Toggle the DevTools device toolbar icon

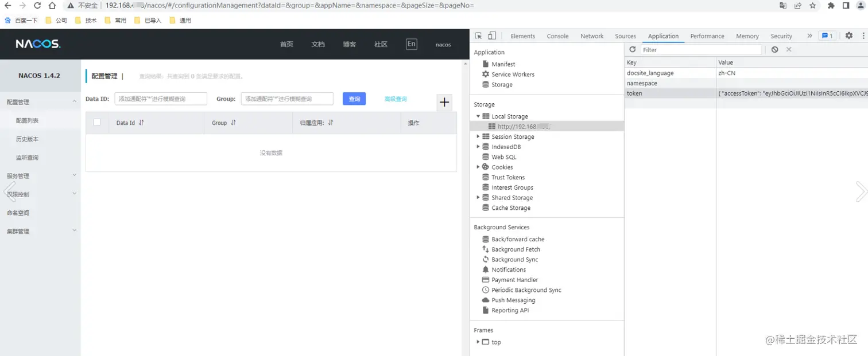pyautogui.click(x=492, y=36)
